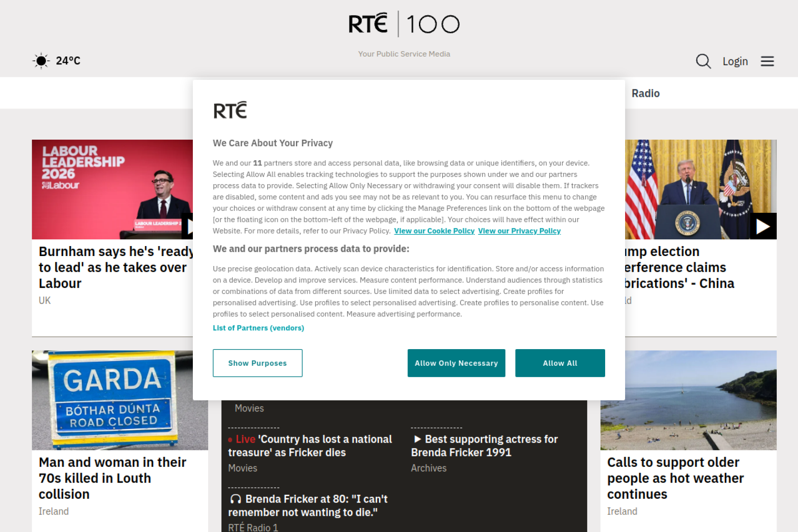Open Live 'Country has lost a national treasure' story
Image resolution: width=798 pixels, height=532 pixels.
point(310,446)
